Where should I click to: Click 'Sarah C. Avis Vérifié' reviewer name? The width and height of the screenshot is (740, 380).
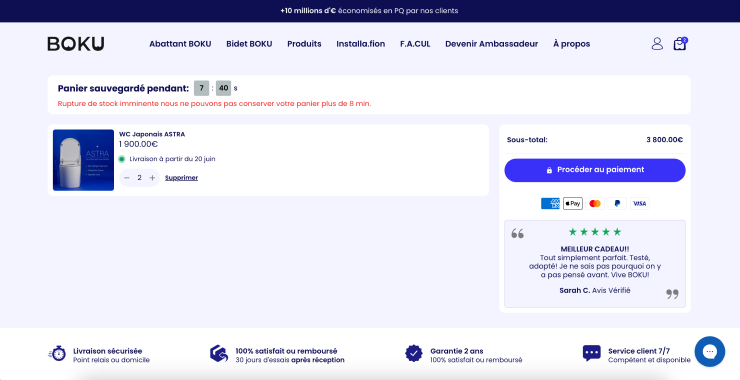595,290
